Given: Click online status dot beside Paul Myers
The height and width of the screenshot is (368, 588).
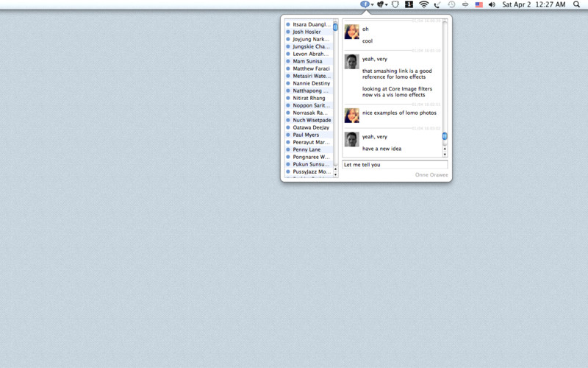Looking at the screenshot, I should tap(288, 135).
